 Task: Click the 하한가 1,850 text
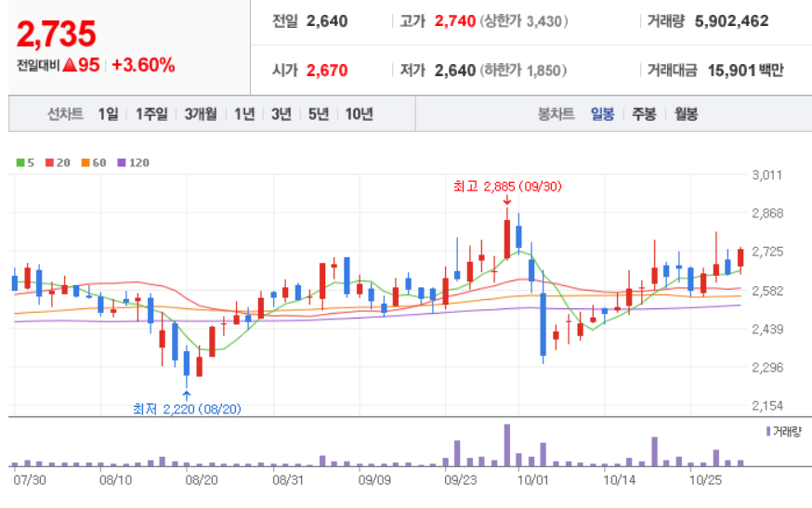pyautogui.click(x=523, y=70)
